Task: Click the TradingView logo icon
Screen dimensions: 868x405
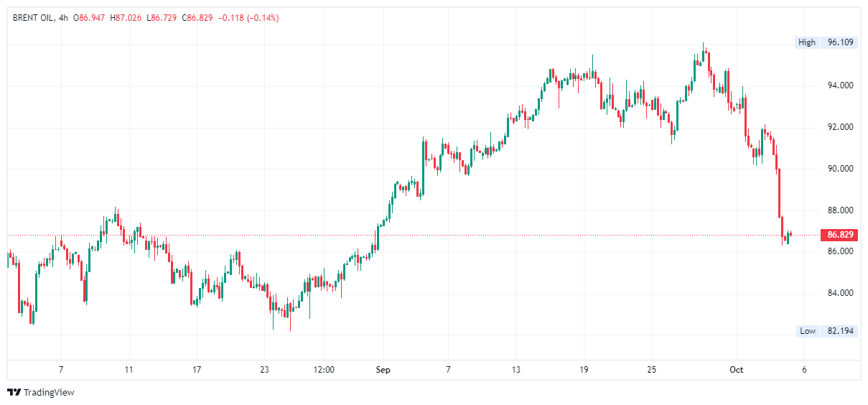Action: (x=14, y=392)
